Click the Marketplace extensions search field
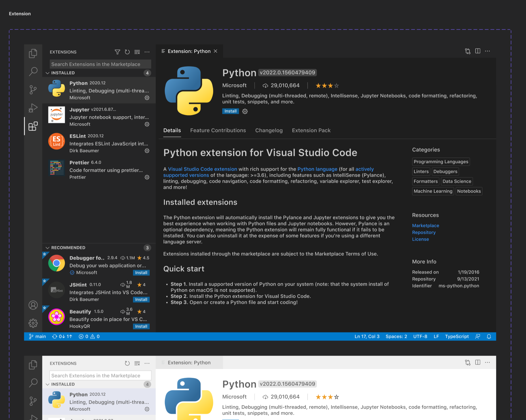The height and width of the screenshot is (420, 526). (x=100, y=64)
